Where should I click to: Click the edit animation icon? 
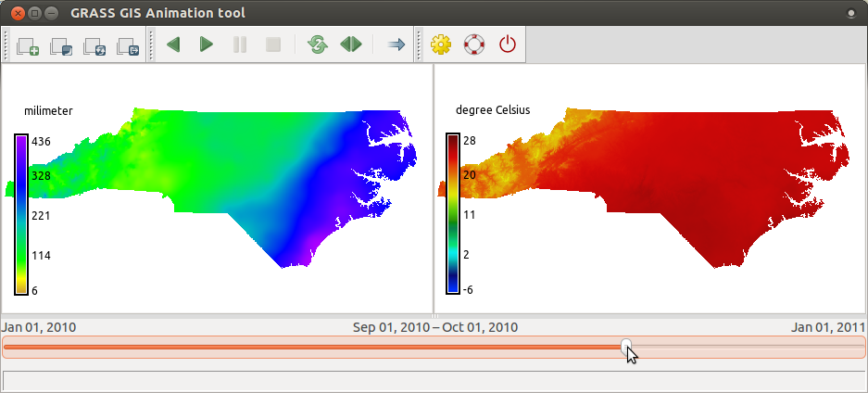pos(61,44)
